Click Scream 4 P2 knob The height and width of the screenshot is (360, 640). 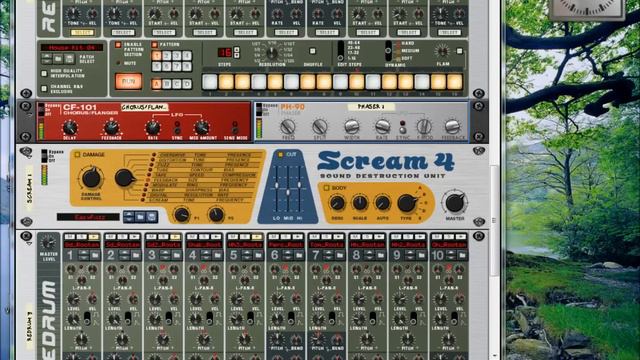pos(216,214)
